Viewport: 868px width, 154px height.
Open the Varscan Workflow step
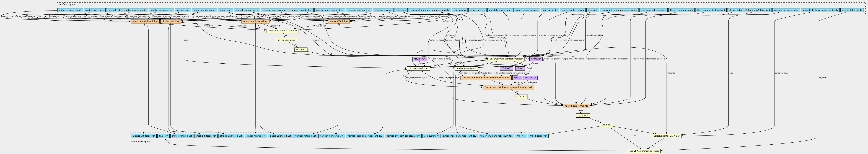[339, 21]
